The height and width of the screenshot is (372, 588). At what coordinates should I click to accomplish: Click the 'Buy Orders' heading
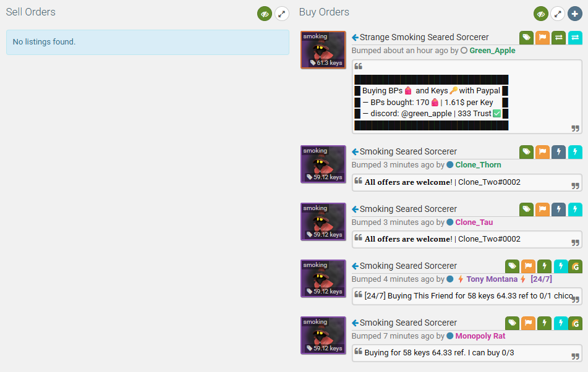click(324, 12)
